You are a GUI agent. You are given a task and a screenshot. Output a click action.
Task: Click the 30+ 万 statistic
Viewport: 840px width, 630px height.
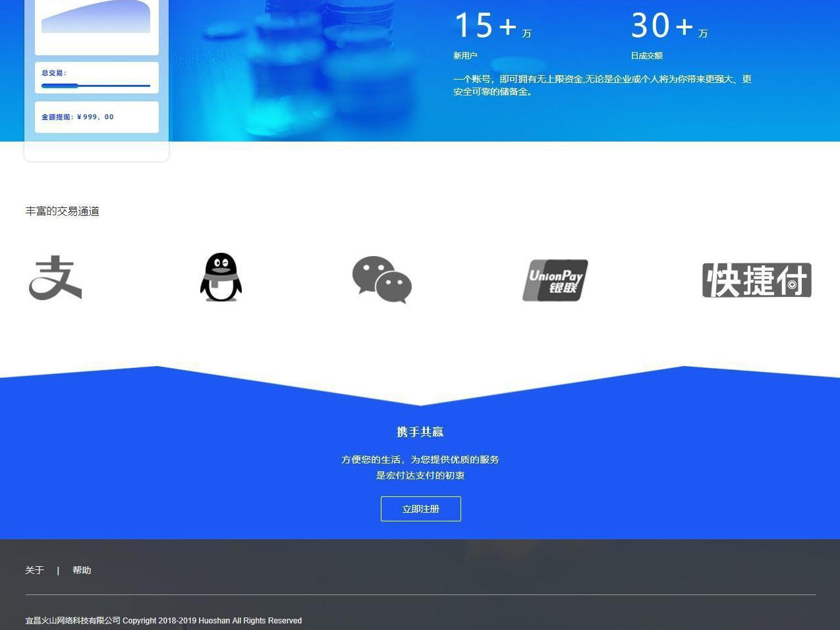(x=669, y=26)
